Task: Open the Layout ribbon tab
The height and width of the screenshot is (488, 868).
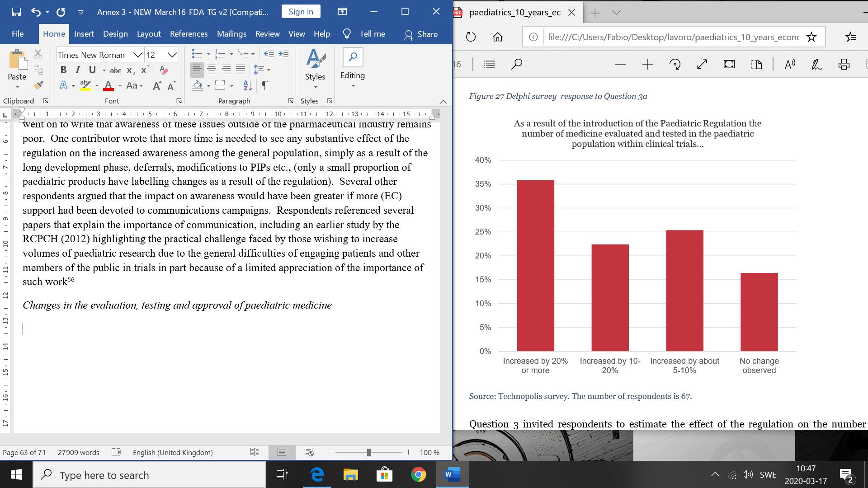Action: pyautogui.click(x=149, y=34)
